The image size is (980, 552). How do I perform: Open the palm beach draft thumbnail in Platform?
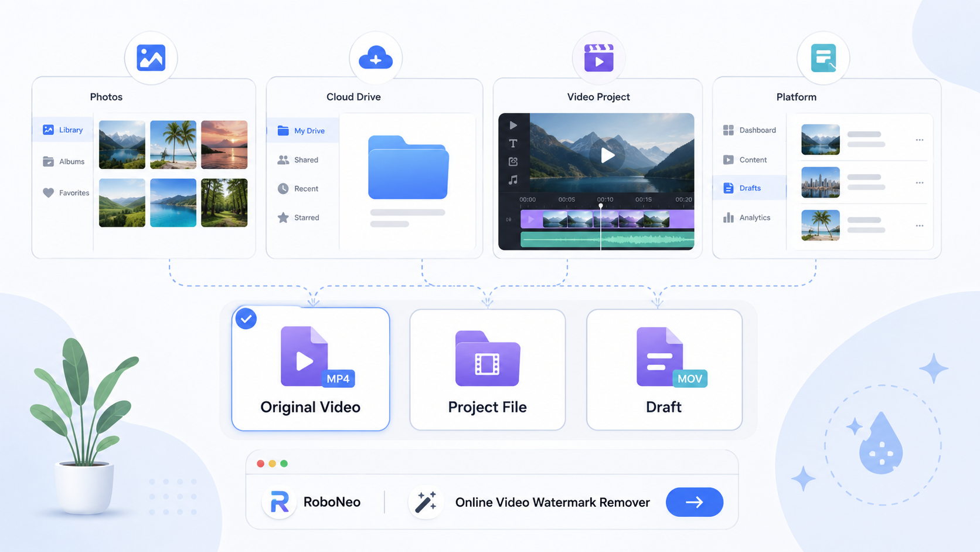[821, 225]
